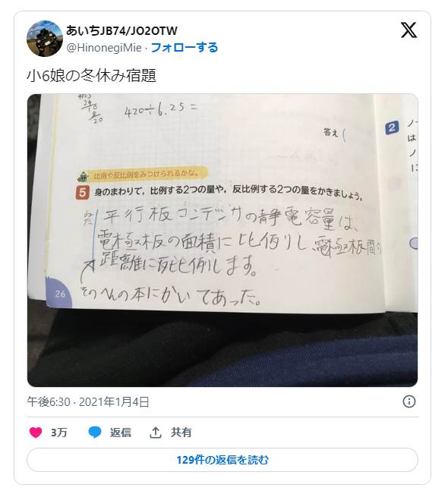
Task: Open the info circle icon
Action: tap(409, 401)
